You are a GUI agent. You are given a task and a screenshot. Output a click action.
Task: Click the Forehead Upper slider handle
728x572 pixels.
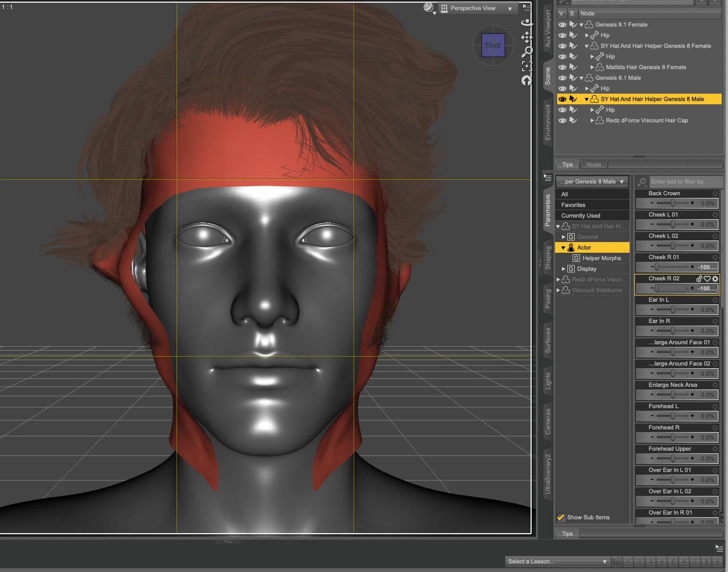(x=673, y=458)
